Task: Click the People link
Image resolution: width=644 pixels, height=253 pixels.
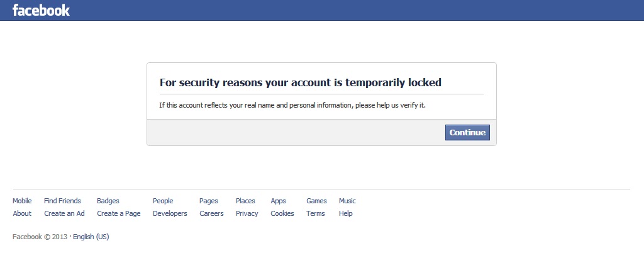Action: click(163, 201)
